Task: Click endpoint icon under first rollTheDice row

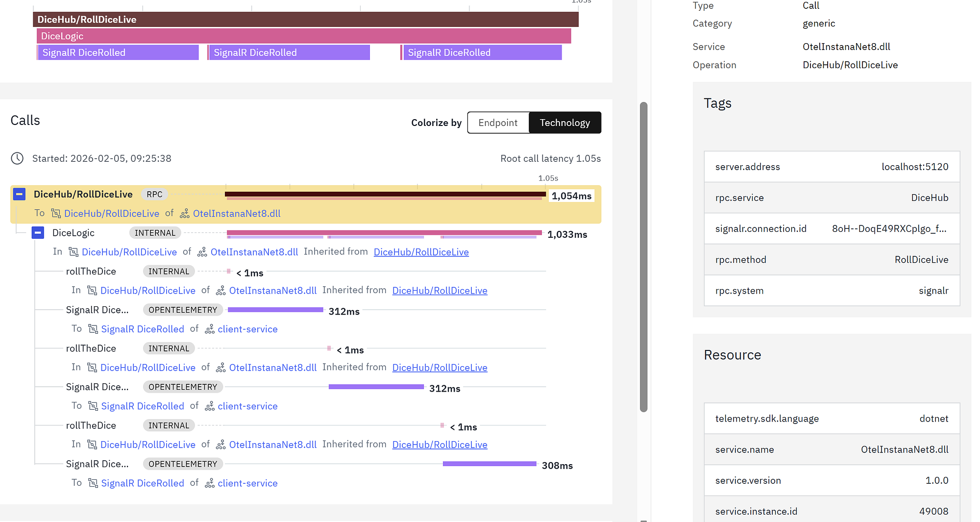Action: tap(92, 291)
